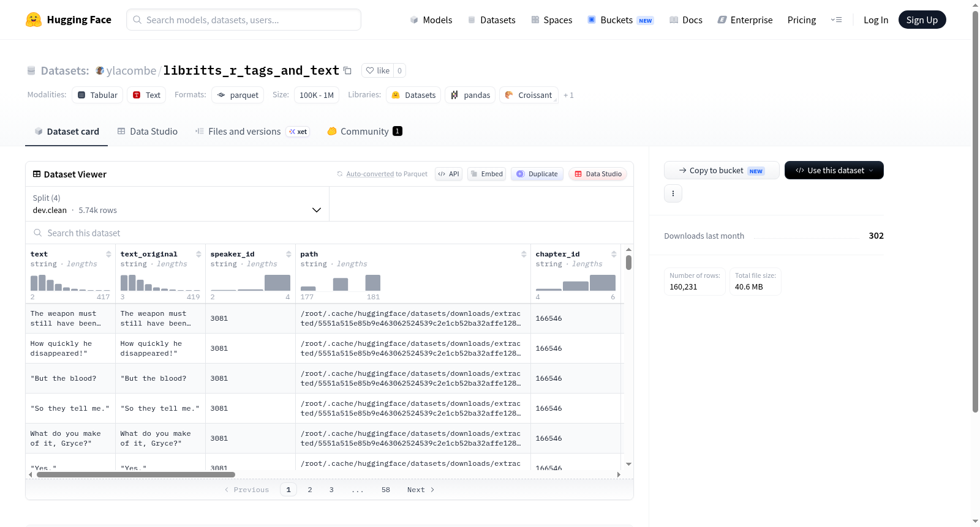Go to page 2 of the viewer

[x=310, y=490]
